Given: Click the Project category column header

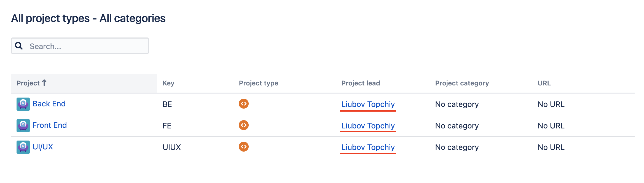Looking at the screenshot, I should coord(462,83).
